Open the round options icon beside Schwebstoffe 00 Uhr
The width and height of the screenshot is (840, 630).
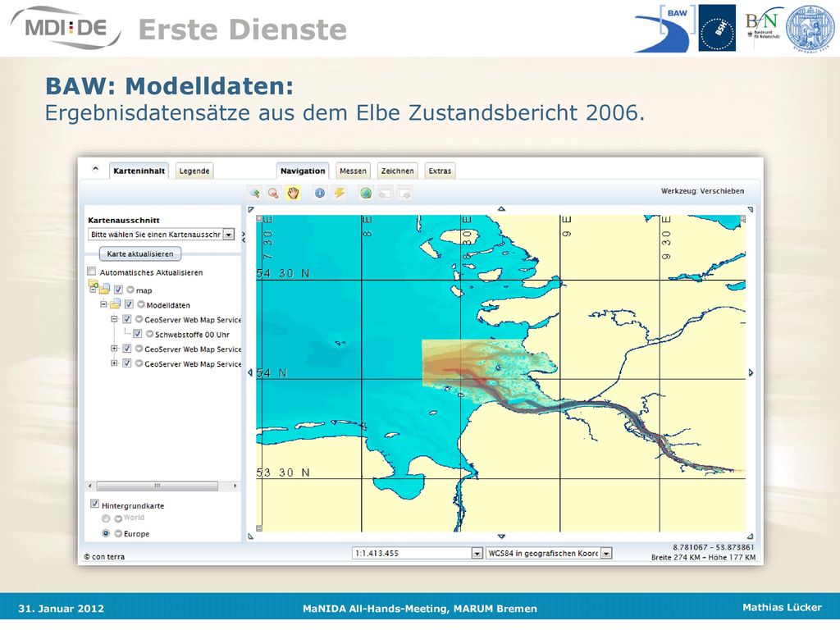[x=149, y=334]
